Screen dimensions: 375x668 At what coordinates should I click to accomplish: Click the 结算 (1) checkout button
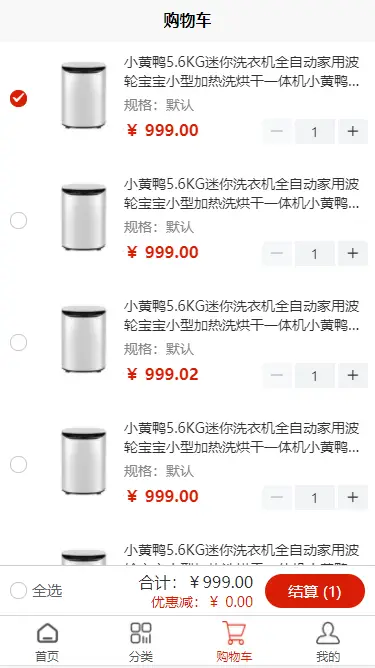tap(315, 591)
